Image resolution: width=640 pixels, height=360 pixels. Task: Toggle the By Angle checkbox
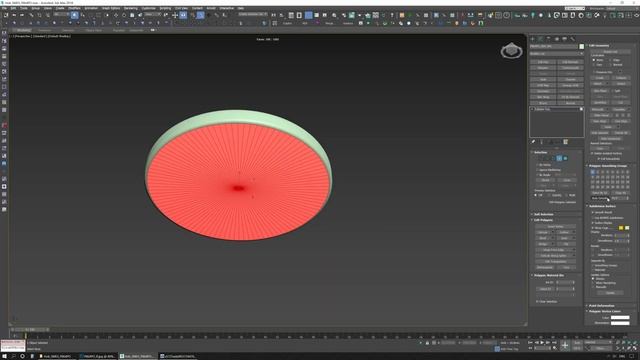544,175
